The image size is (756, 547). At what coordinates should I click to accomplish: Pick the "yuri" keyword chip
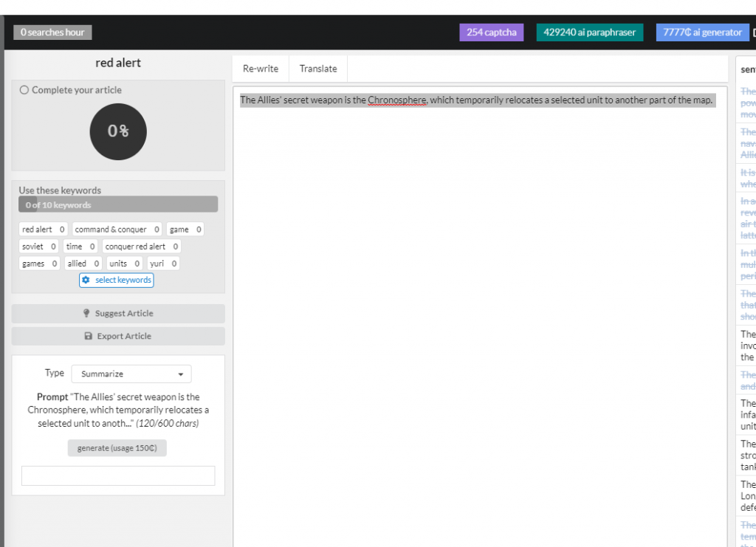163,263
